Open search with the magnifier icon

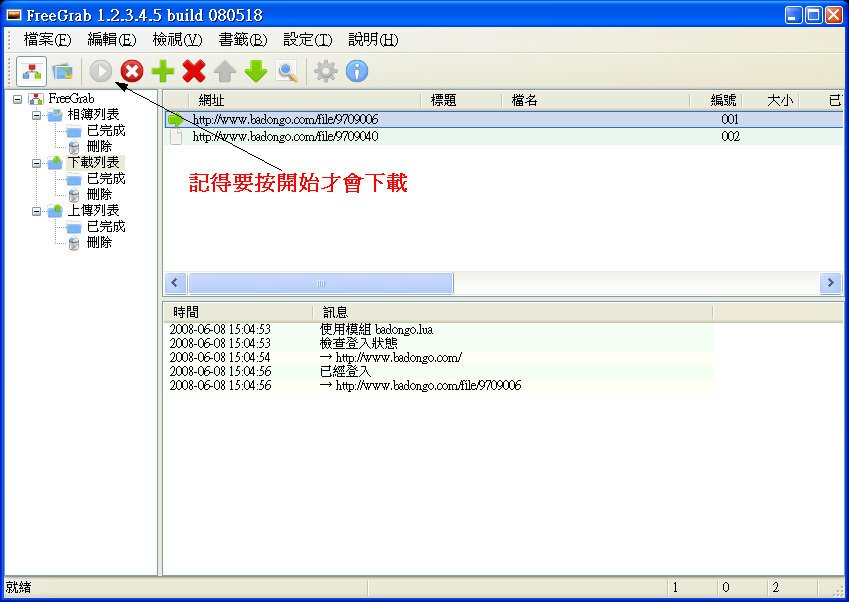(287, 71)
